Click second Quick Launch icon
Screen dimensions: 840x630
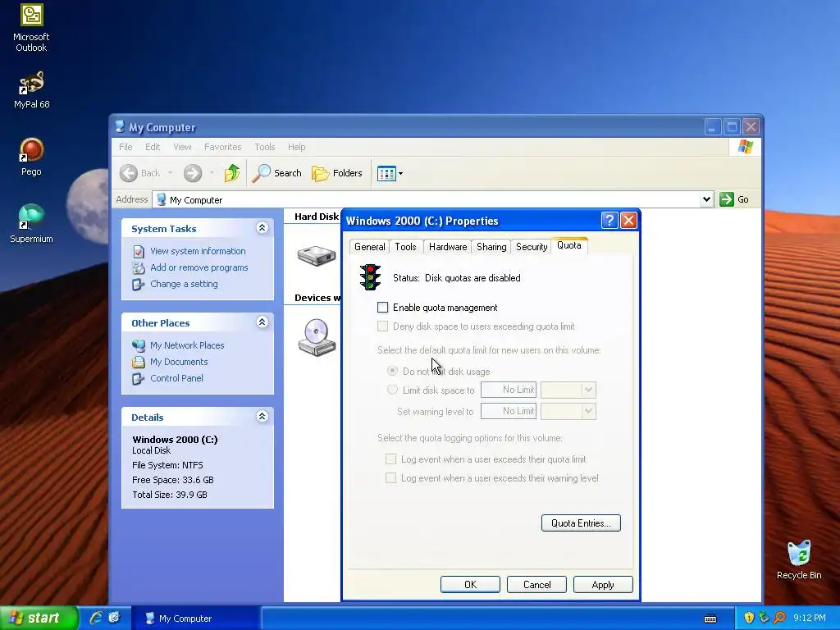[114, 618]
